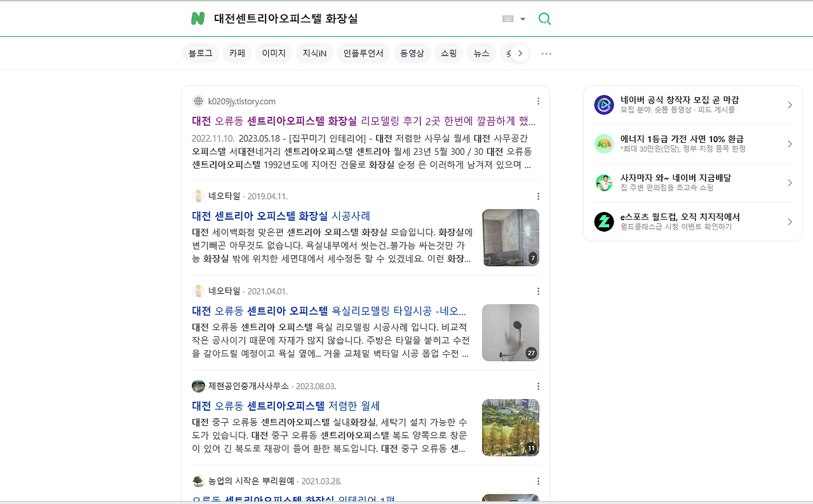Click the 대전 세이백화점 맞은편 snippet text
The height and width of the screenshot is (504, 813).
coord(332,245)
